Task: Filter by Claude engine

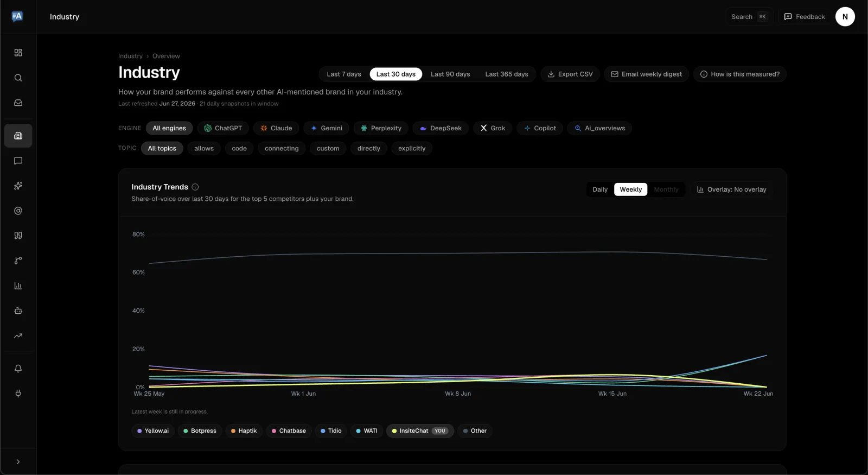Action: point(276,128)
